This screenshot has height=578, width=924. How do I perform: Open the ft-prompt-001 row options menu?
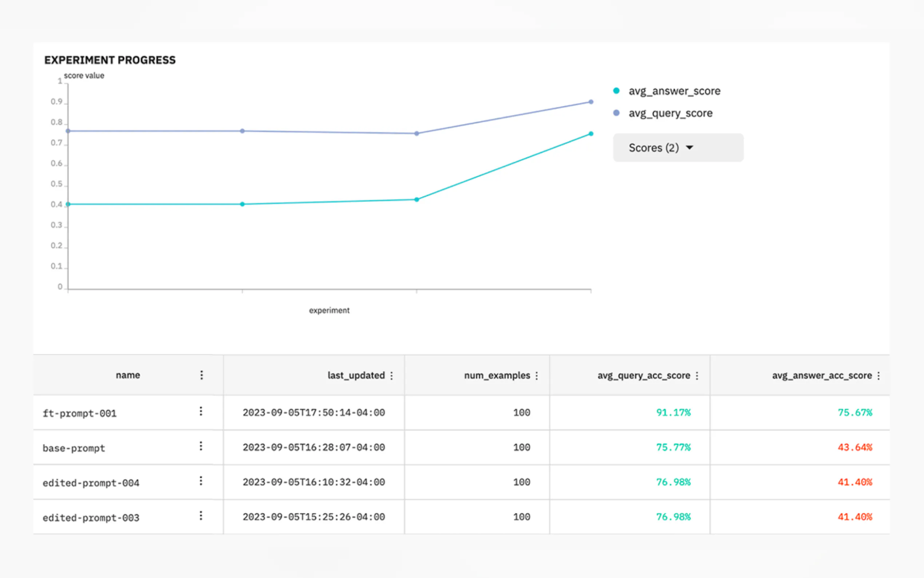tap(201, 411)
